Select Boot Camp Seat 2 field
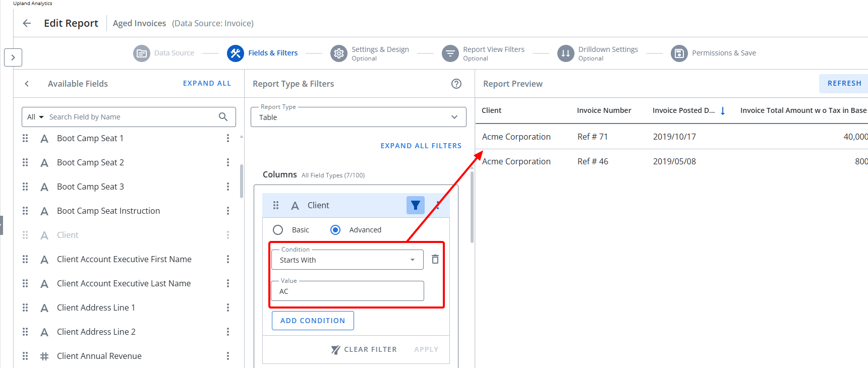868x368 pixels. pos(90,162)
